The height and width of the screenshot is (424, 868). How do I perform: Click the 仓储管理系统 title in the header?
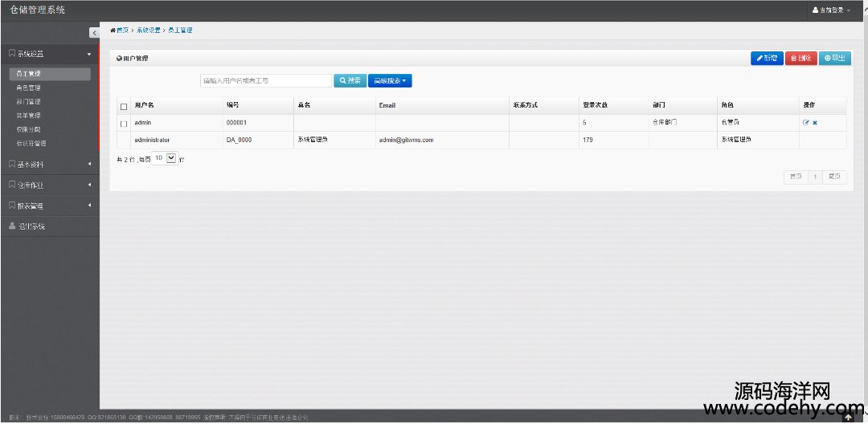37,10
